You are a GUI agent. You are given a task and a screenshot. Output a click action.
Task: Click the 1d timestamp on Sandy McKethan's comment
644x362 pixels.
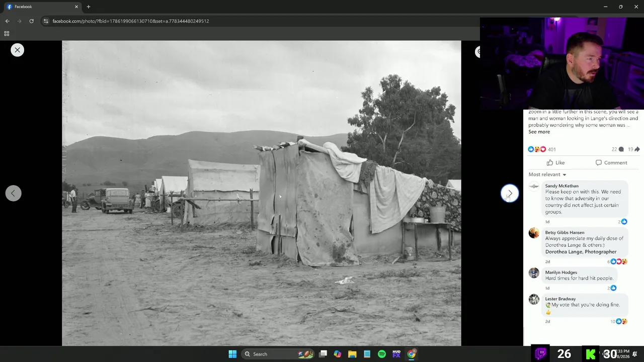click(547, 222)
